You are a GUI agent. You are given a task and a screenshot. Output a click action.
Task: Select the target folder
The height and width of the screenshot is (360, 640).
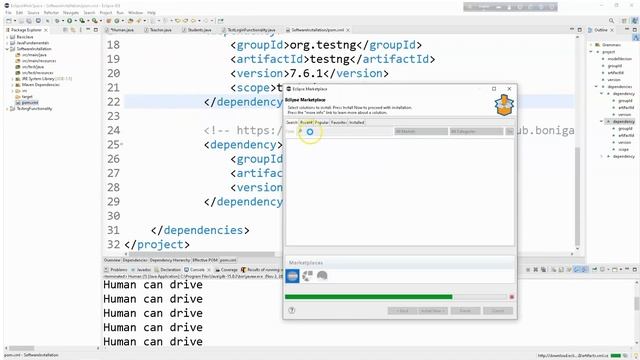pyautogui.click(x=27, y=97)
